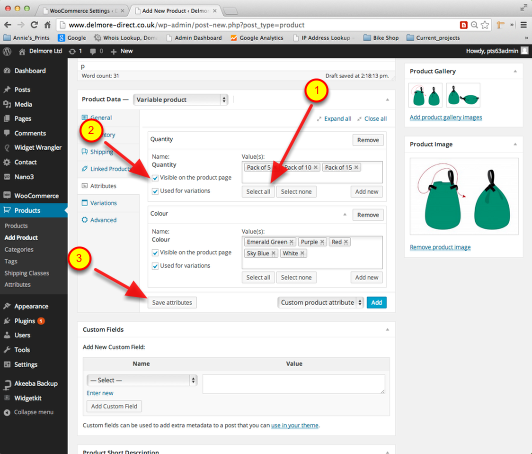This screenshot has width=532, height=454.
Task: Click the zoom magnifier icon in the address bar
Action: pyautogui.click(x=474, y=25)
